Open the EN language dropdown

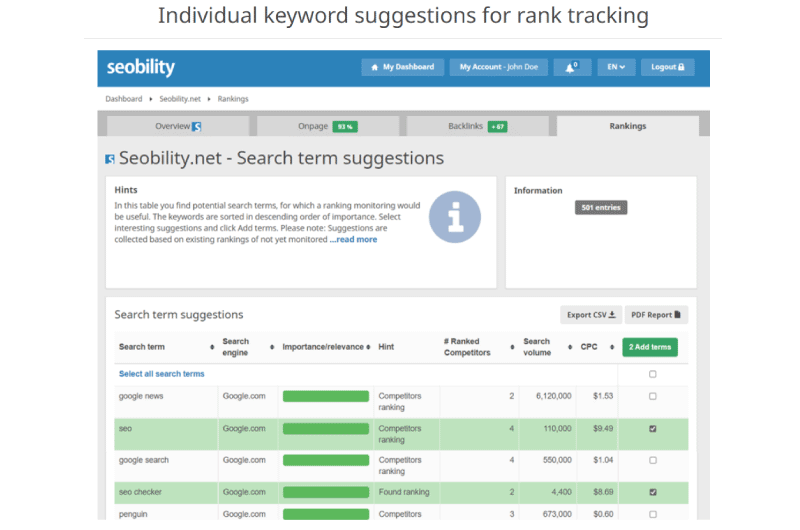(x=616, y=67)
